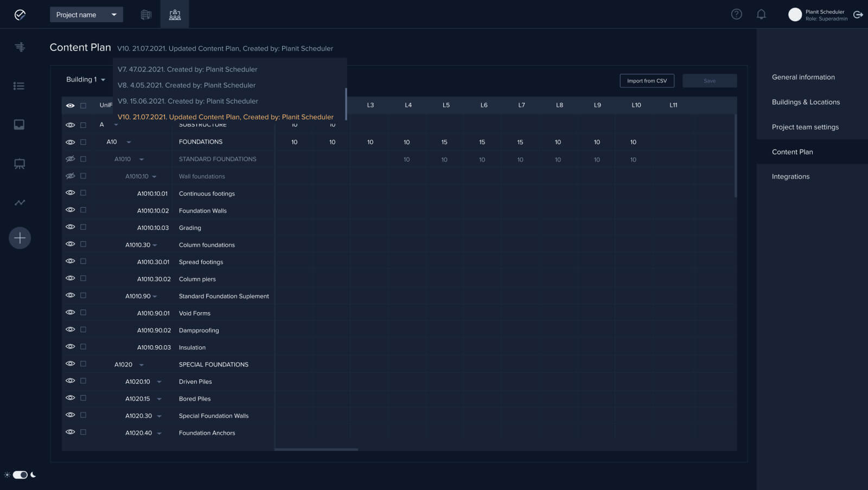Viewport: 868px width, 490px height.
Task: Open the Project name dropdown
Action: click(86, 15)
